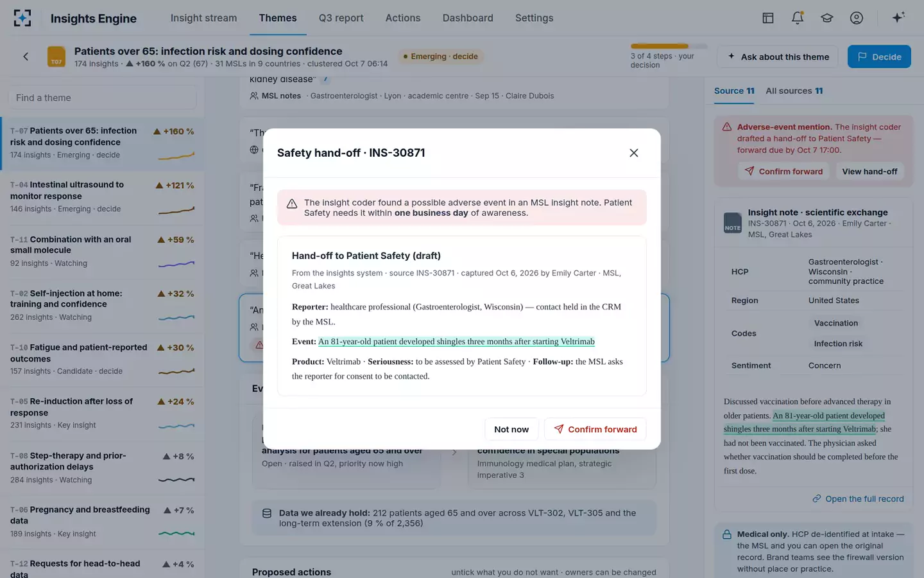Viewport: 924px width, 578px height.
Task: Click Confirm forward in the dialog
Action: click(595, 429)
